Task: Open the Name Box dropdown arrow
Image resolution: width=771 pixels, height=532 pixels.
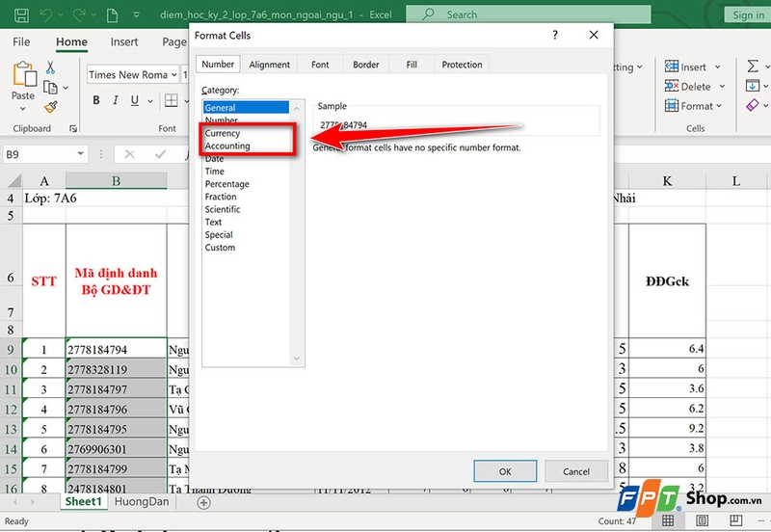Action: tap(80, 154)
